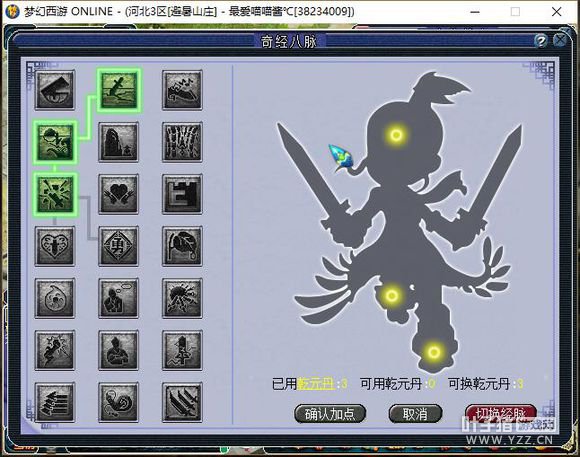
Task: Select the sparking fist punch skill icon
Action: (55, 350)
